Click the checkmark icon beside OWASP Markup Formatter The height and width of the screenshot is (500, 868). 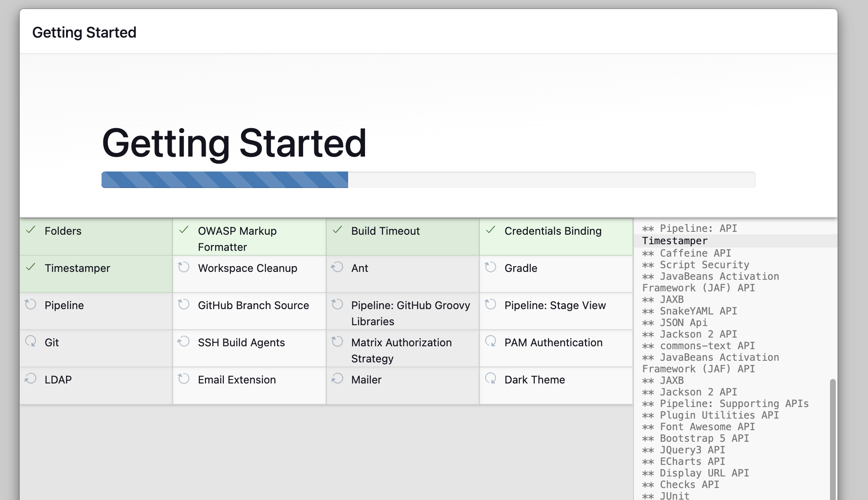(184, 230)
